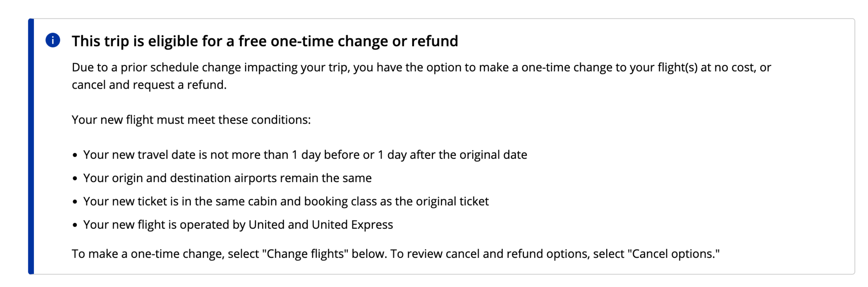
Task: Click the 'operated by United and United Express' line
Action: coord(238,224)
